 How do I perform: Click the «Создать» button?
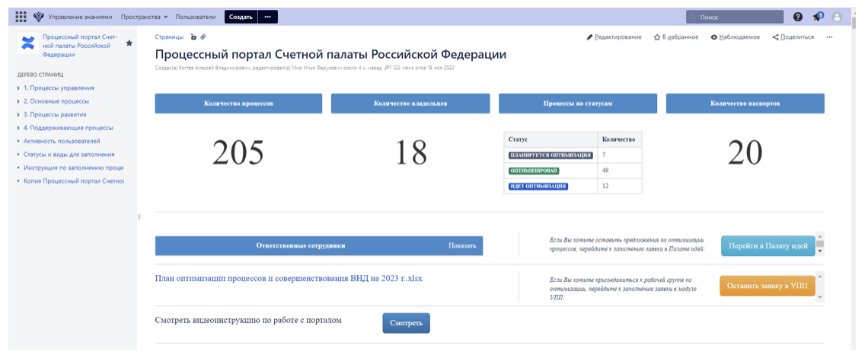coord(241,17)
